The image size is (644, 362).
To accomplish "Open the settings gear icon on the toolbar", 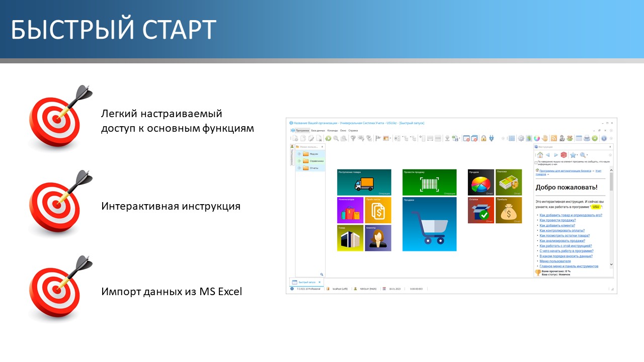I will [521, 138].
